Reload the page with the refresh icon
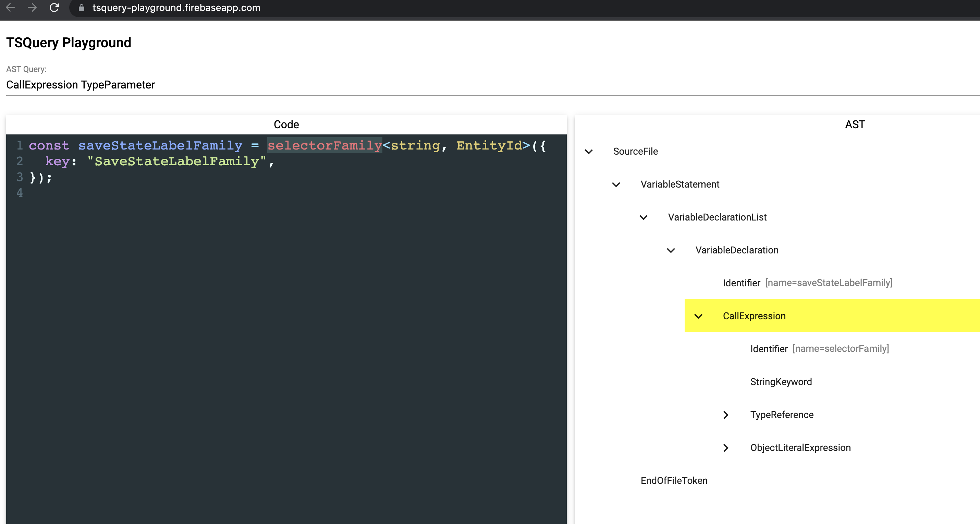Image resolution: width=980 pixels, height=524 pixels. pyautogui.click(x=54, y=7)
